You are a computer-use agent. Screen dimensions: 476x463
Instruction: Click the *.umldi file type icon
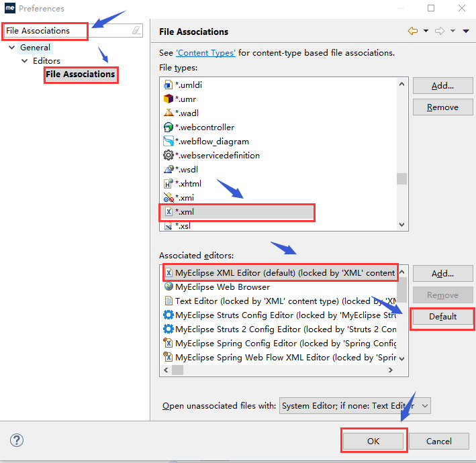[x=169, y=85]
